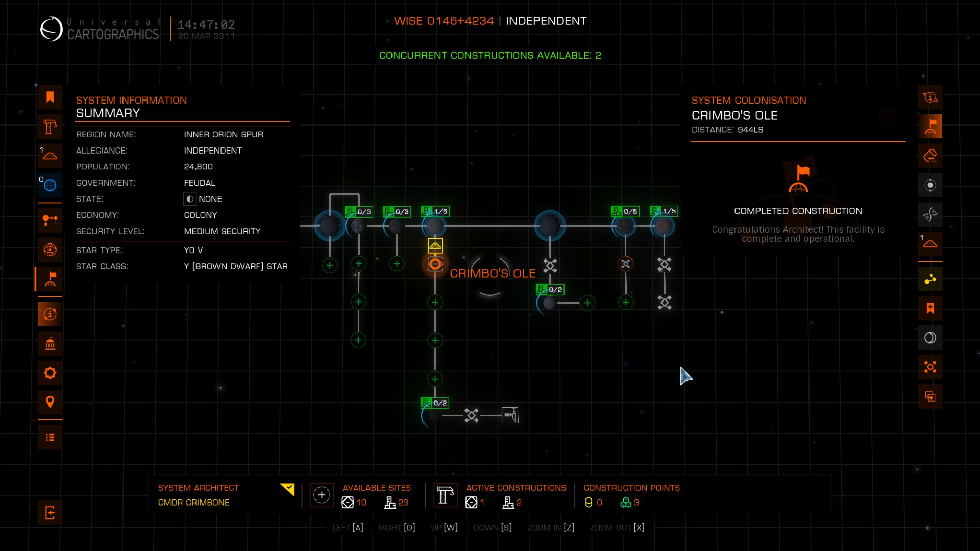
Task: Focus target using the crosshair target icon
Action: (930, 367)
